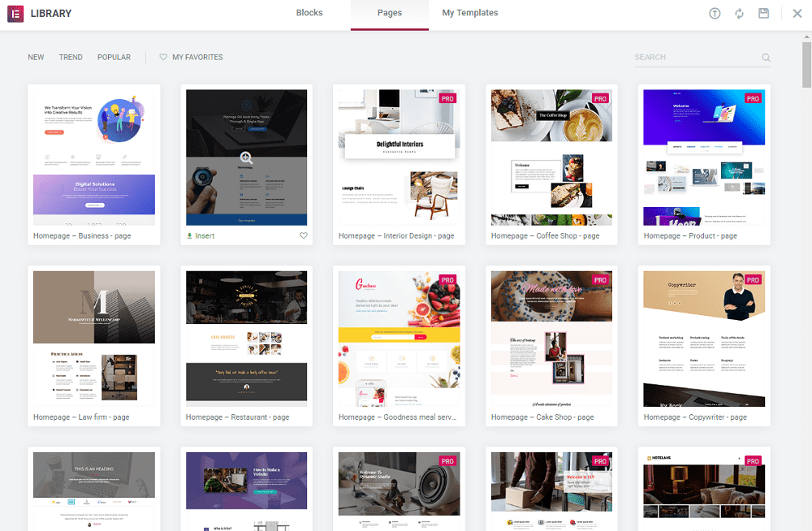Click the sync library refresh icon
This screenshot has height=531, width=812.
click(739, 14)
